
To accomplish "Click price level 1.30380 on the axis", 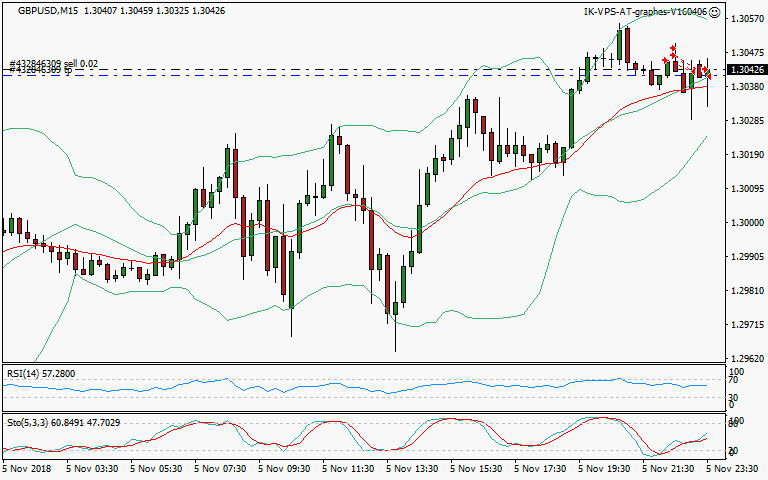I will [747, 87].
